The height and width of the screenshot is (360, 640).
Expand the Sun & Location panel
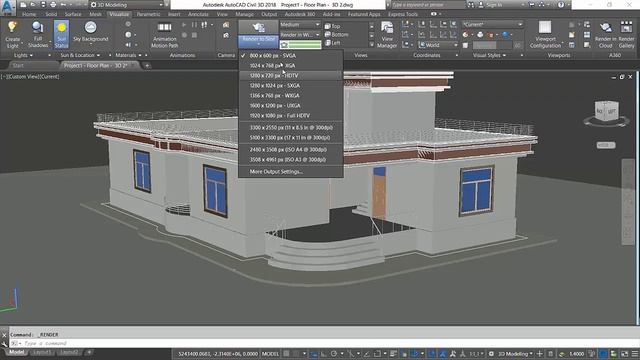pyautogui.click(x=80, y=55)
